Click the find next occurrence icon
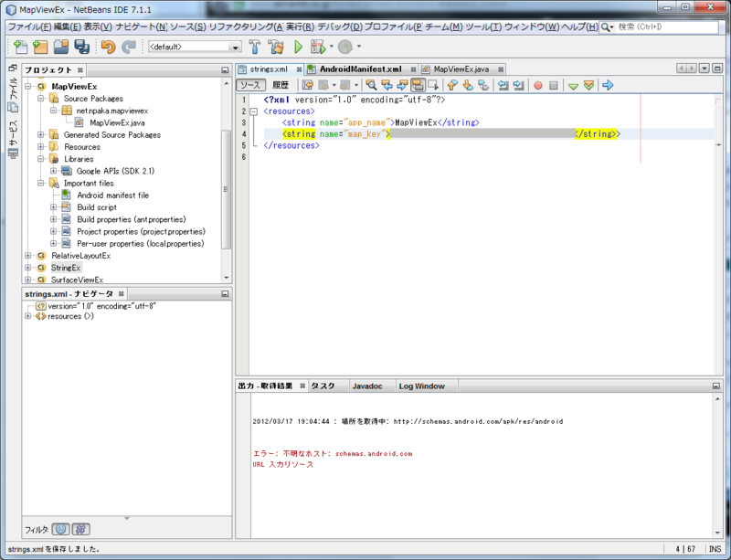The image size is (731, 560). [x=402, y=85]
